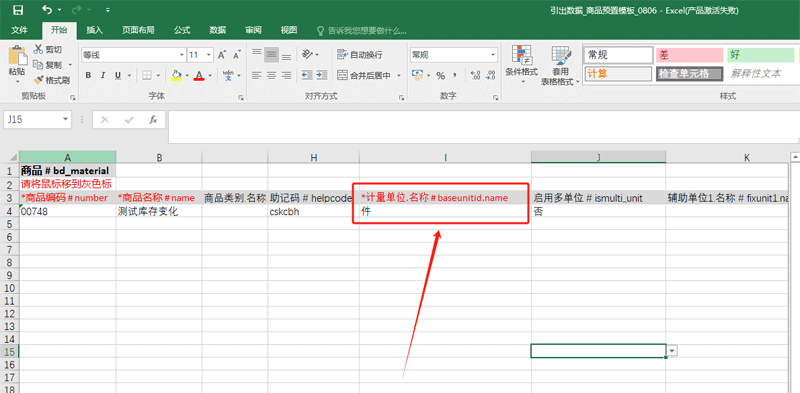Click the Insert Function fx icon

pos(153,119)
